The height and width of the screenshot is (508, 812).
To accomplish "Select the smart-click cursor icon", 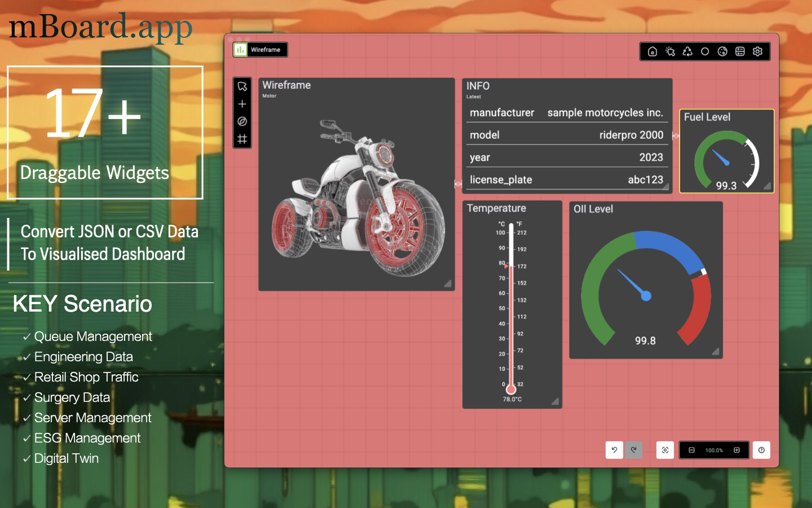I will (x=670, y=51).
